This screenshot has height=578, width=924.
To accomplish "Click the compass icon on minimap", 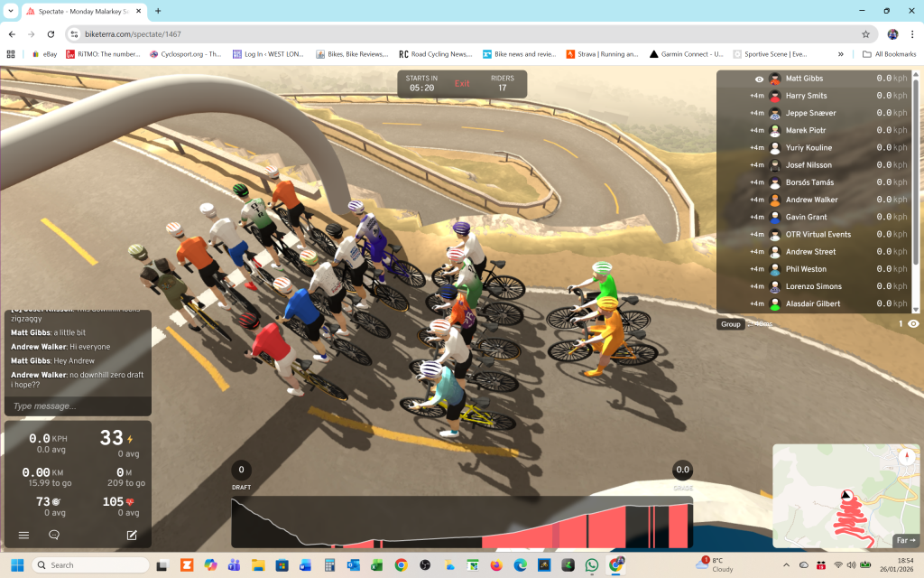I will tap(904, 458).
